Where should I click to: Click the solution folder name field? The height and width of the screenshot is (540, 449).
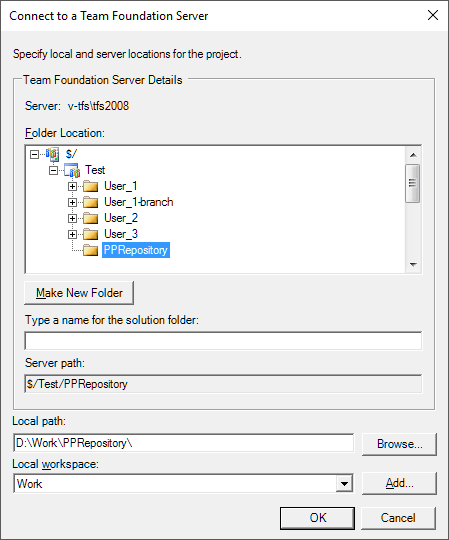(x=223, y=341)
